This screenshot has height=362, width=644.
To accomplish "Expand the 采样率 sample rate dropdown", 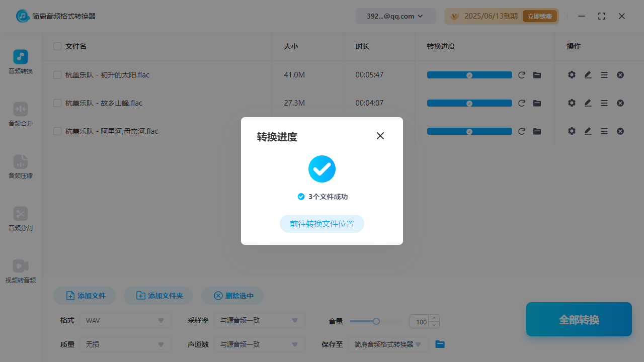I will coord(259,320).
